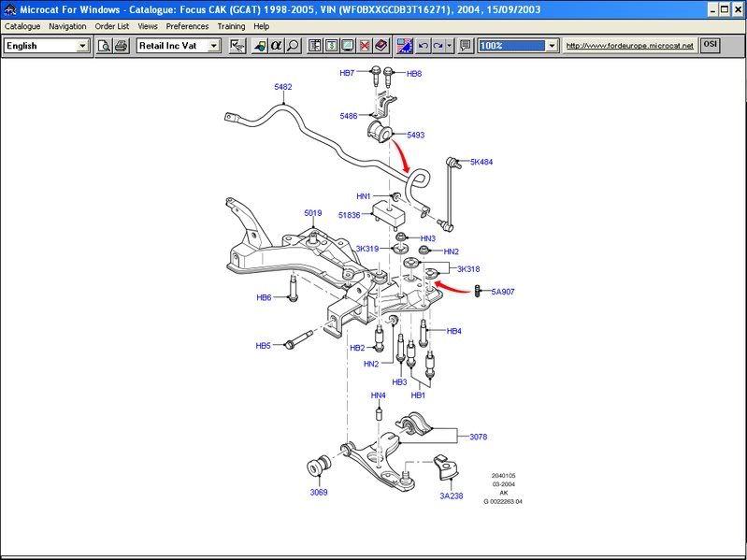Select the 5K484 part callout
This screenshot has width=747, height=560.
(481, 162)
